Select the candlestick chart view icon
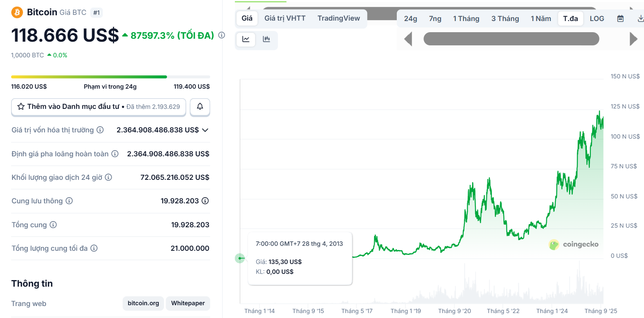 (x=267, y=40)
